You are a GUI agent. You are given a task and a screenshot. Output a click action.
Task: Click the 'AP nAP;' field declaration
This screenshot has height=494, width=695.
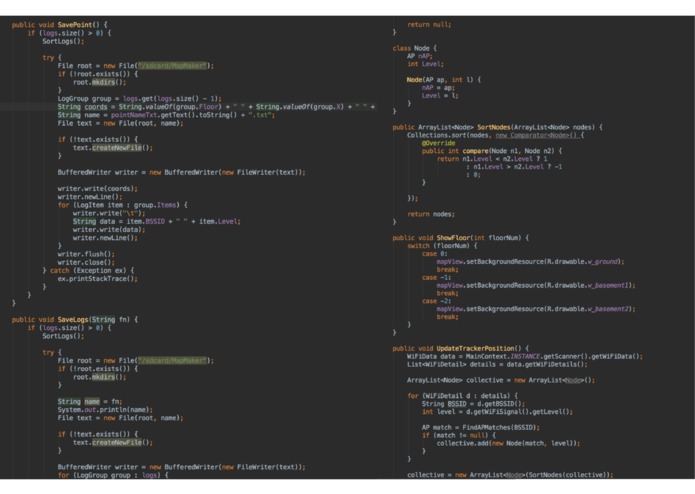pos(419,56)
